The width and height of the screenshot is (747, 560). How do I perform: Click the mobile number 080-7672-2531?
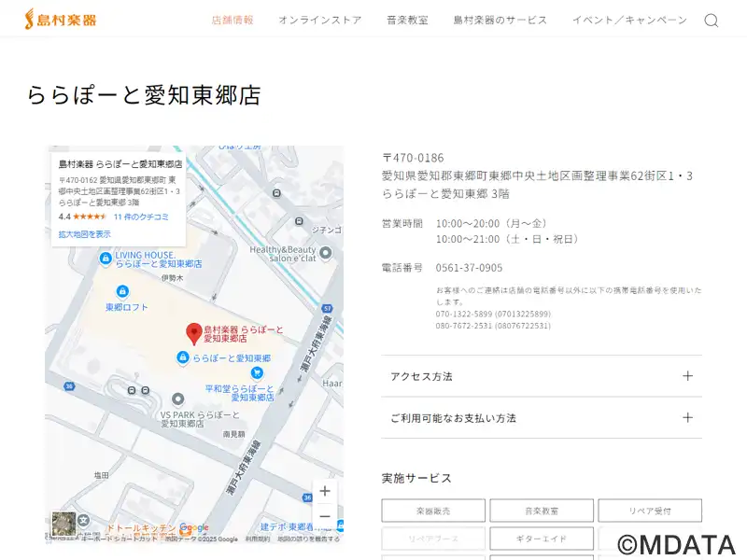(493, 326)
